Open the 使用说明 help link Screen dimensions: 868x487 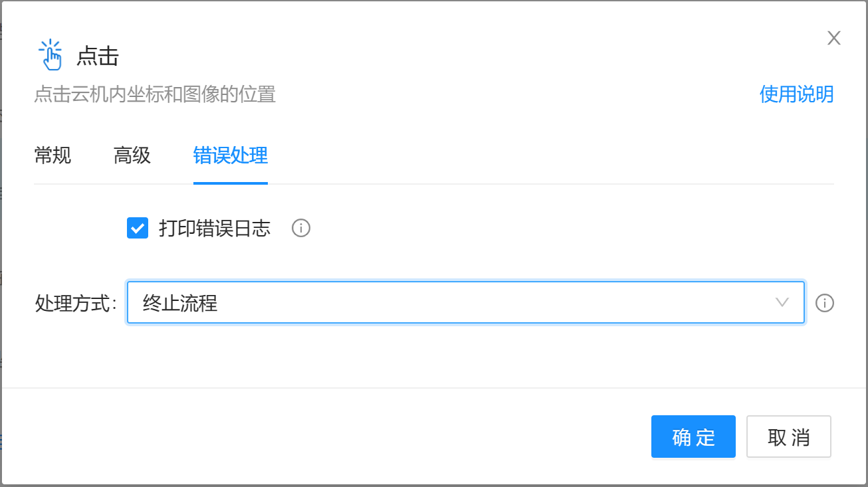[x=796, y=95]
